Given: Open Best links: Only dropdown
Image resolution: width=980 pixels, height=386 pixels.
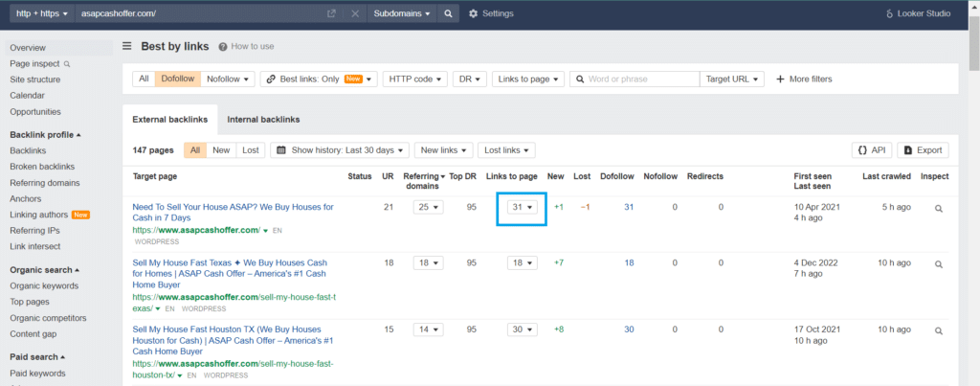Looking at the screenshot, I should 319,79.
